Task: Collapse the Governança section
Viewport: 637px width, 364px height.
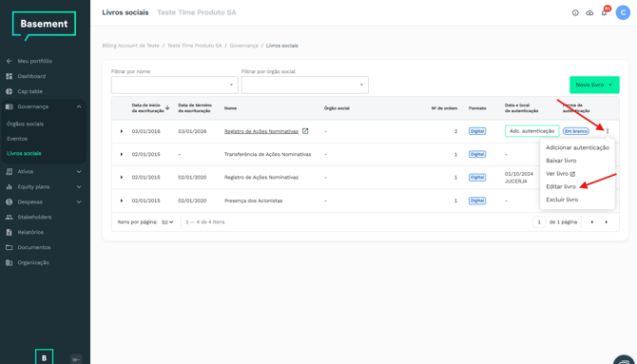Action: pyautogui.click(x=79, y=106)
